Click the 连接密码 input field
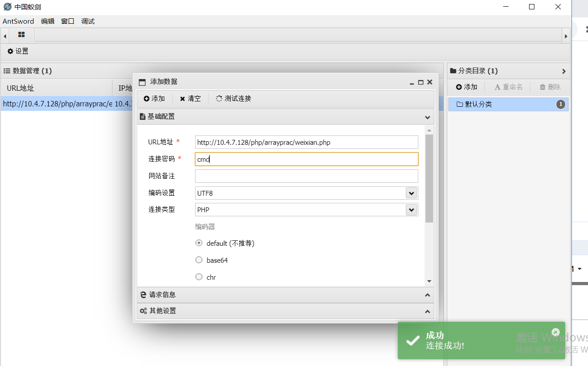 [x=307, y=159]
